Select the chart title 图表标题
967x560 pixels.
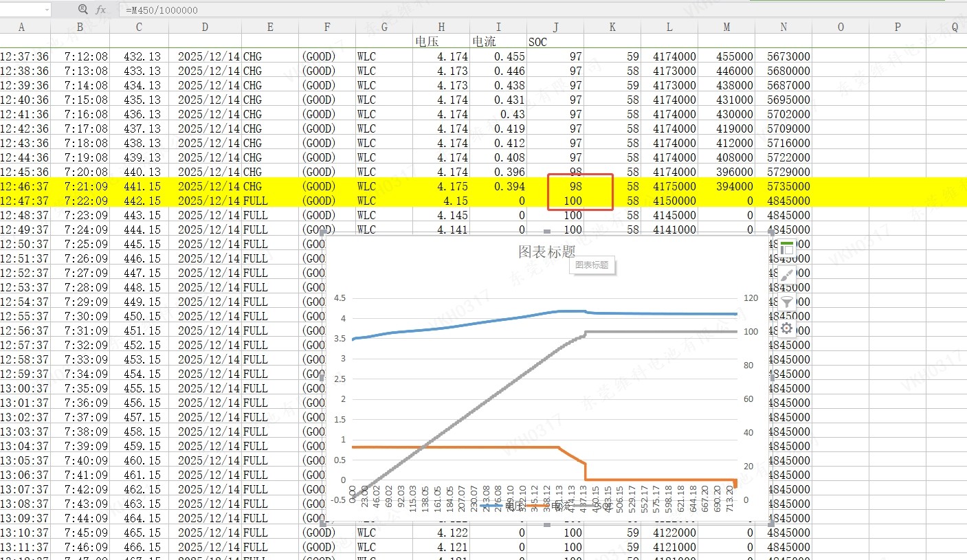tap(546, 251)
